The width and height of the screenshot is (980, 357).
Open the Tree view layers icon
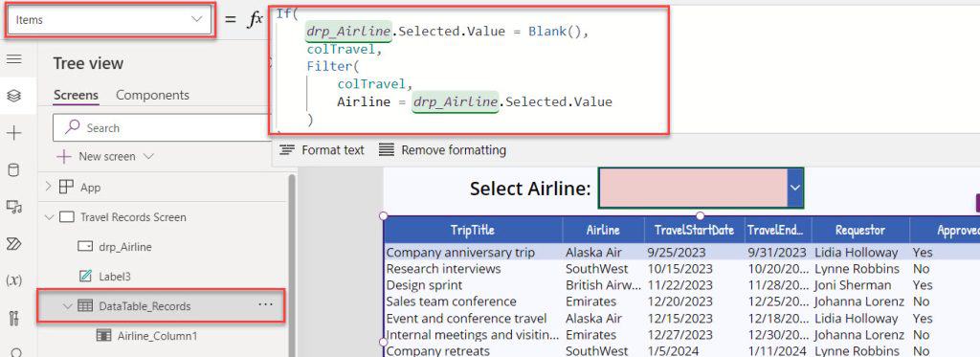(13, 96)
